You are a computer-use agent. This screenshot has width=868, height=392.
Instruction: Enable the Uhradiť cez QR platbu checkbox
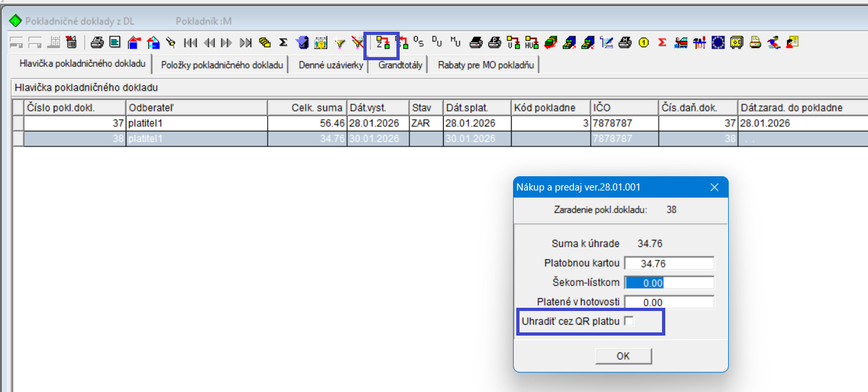coord(628,321)
